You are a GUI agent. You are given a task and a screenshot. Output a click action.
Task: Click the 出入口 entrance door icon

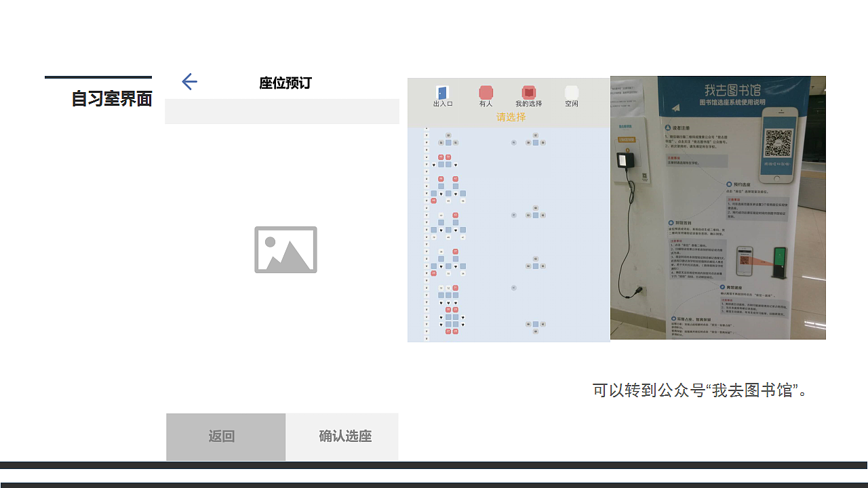click(442, 91)
